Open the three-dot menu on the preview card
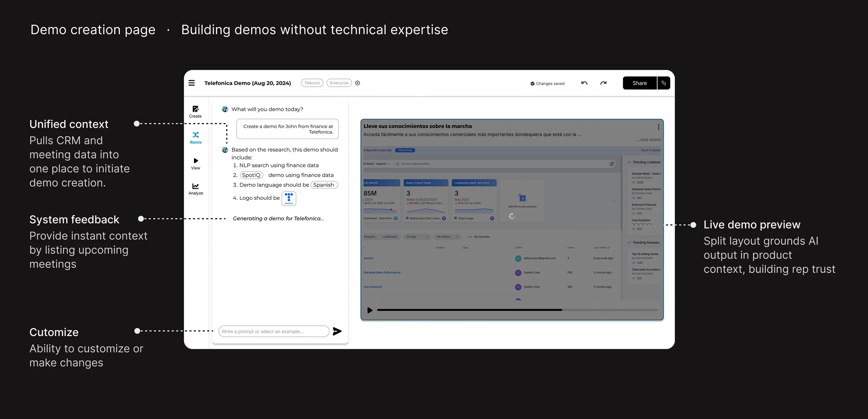868x419 pixels. [x=658, y=127]
